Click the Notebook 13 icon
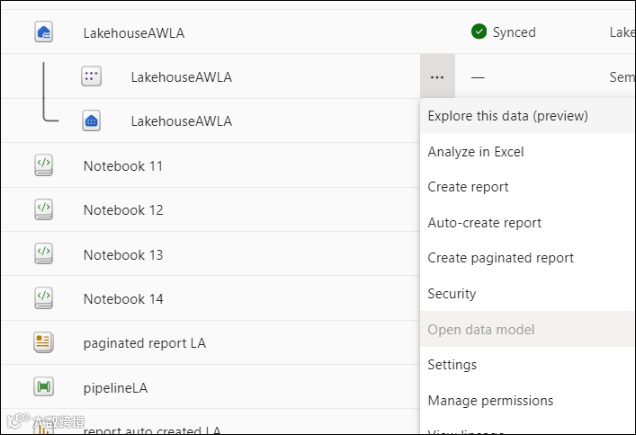The image size is (636, 435). (x=43, y=254)
